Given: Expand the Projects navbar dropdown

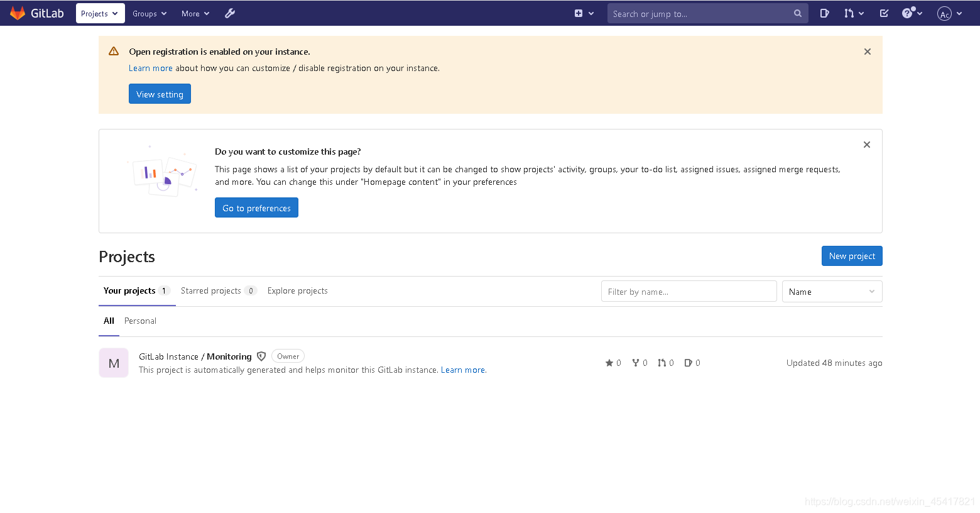Looking at the screenshot, I should click(x=101, y=13).
